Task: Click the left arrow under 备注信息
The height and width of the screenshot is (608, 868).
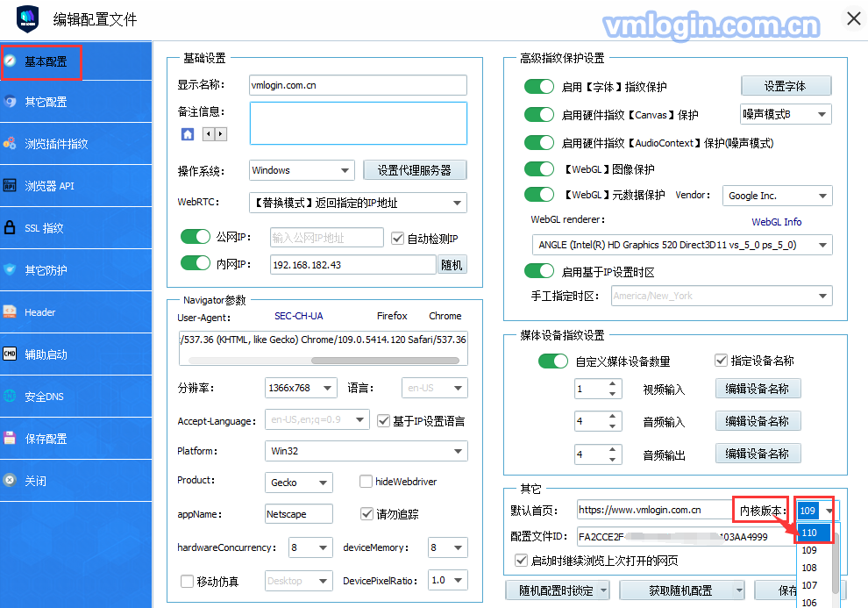Action: click(x=209, y=134)
